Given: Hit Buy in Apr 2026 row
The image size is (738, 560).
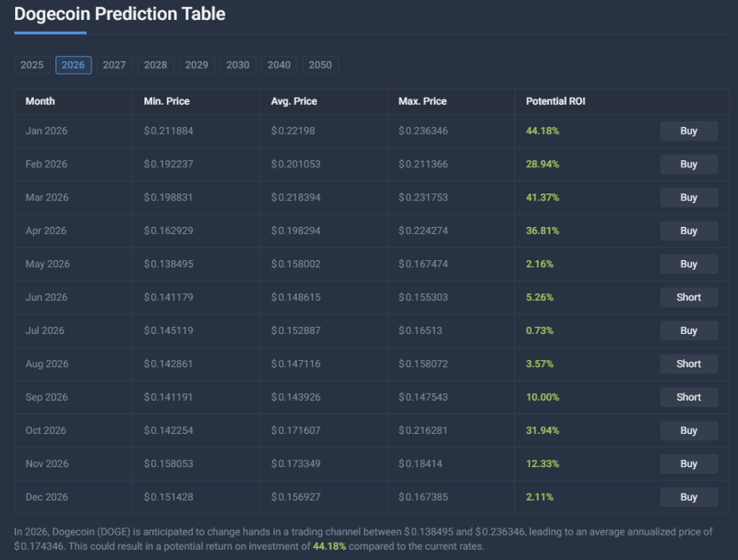Looking at the screenshot, I should pyautogui.click(x=689, y=231).
